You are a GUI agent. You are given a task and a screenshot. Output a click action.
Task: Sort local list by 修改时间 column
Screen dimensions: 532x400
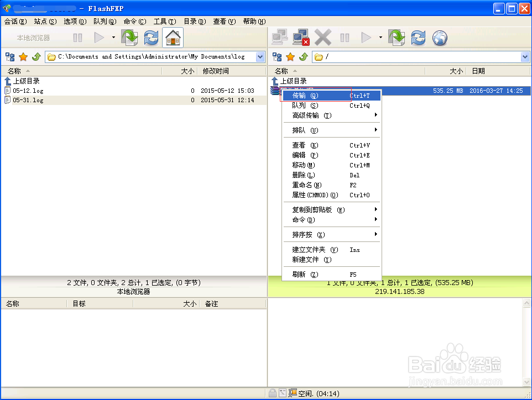click(x=232, y=71)
